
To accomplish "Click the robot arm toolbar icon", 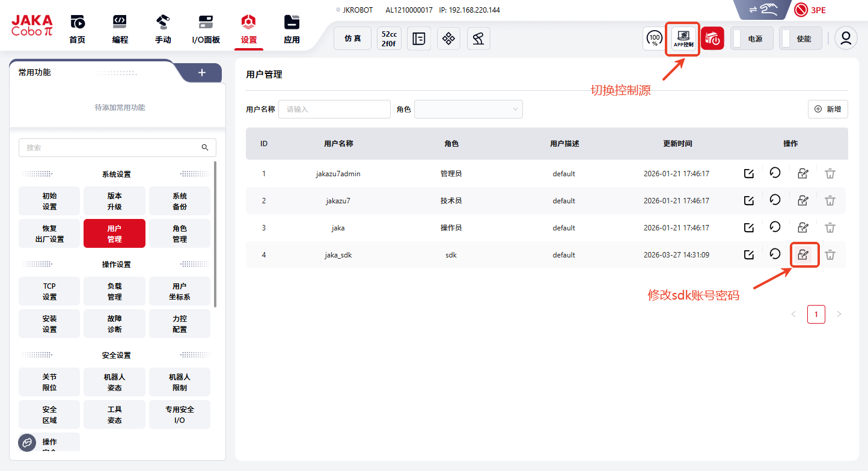I will (478, 38).
